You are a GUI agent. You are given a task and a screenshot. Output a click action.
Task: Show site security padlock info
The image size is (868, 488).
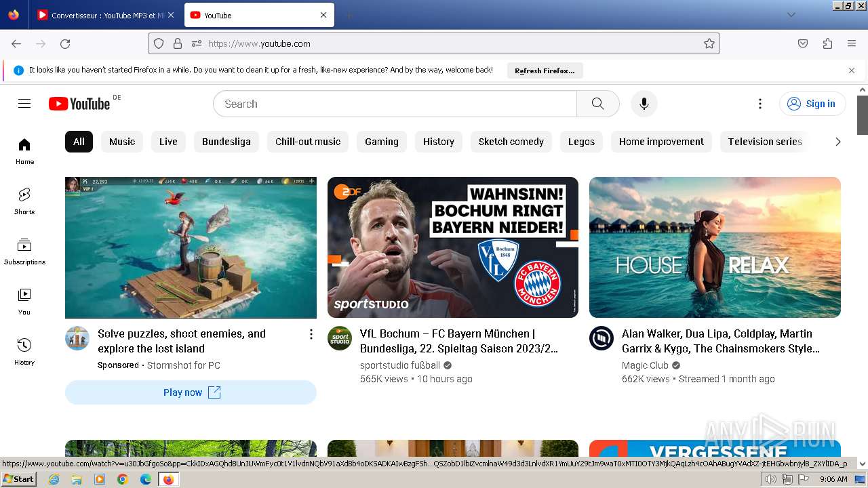178,43
